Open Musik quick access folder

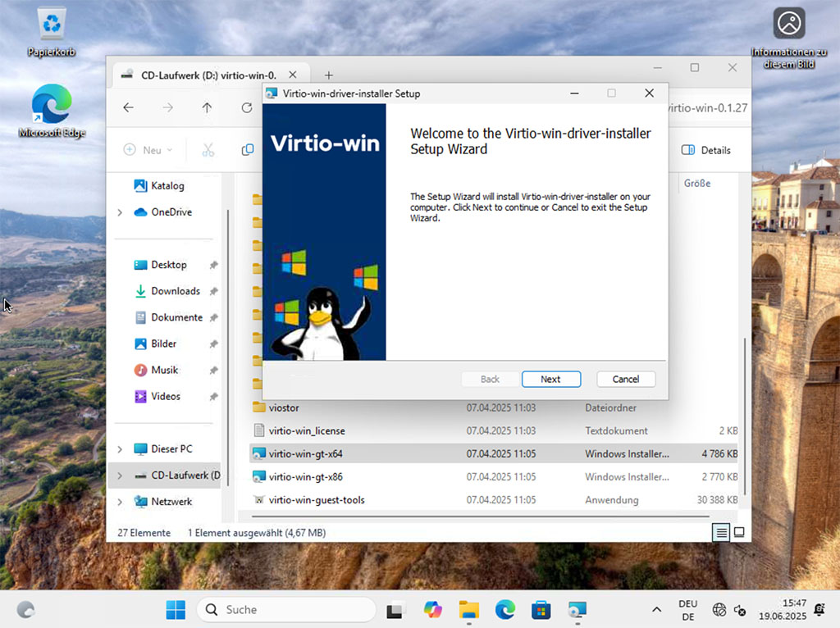click(x=164, y=370)
